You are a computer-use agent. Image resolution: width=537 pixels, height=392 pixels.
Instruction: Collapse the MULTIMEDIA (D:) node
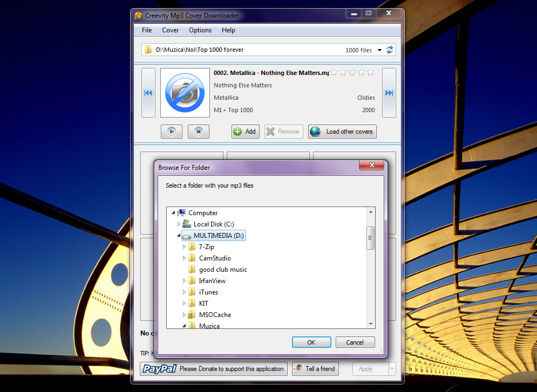(x=179, y=235)
